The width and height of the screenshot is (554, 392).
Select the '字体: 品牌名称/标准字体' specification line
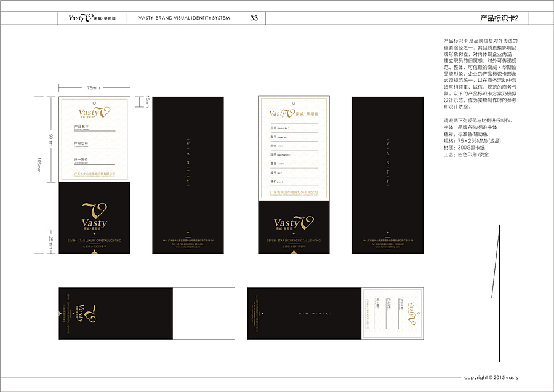(x=470, y=127)
